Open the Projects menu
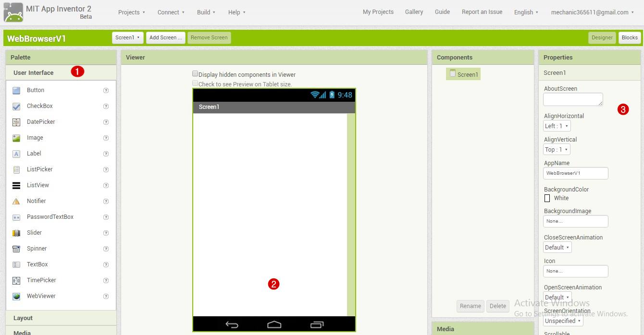 [x=132, y=12]
